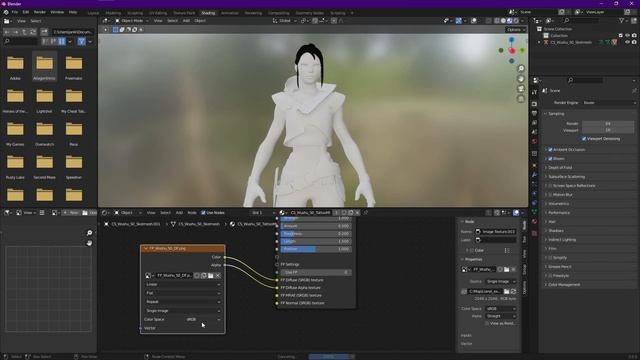Viewport: 640px width, 360px height.
Task: Select rendered viewport shading sphere
Action: click(516, 20)
